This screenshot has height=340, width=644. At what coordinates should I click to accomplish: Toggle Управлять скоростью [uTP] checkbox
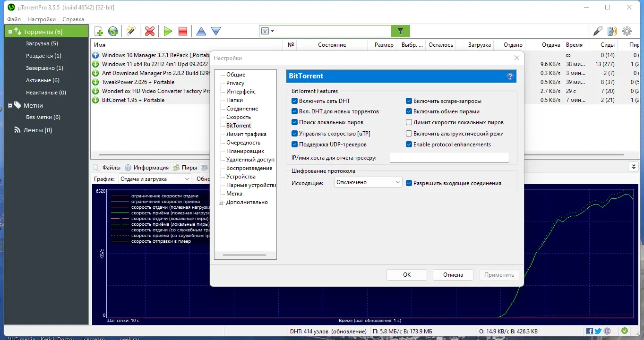tap(295, 134)
